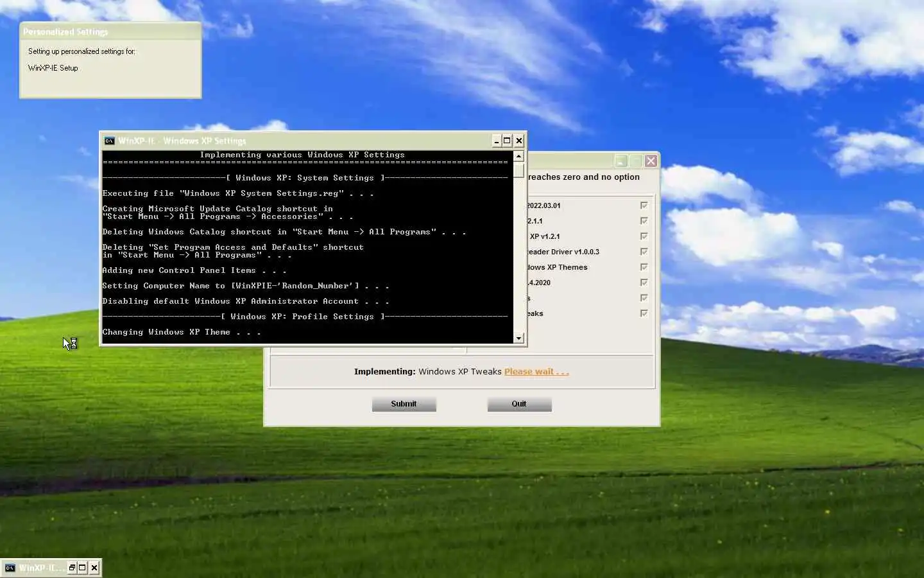Toggle the Windows XP Themes checkbox
Screen dimensions: 924x578
click(x=644, y=267)
